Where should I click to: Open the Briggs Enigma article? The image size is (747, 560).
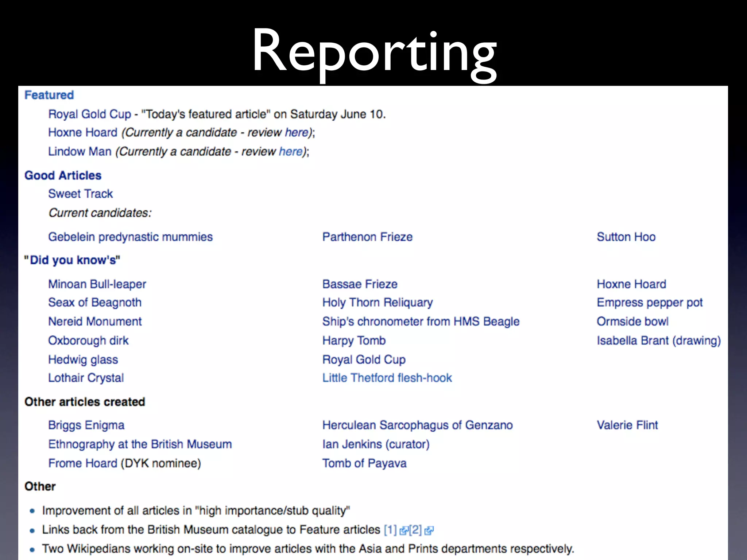click(x=86, y=425)
